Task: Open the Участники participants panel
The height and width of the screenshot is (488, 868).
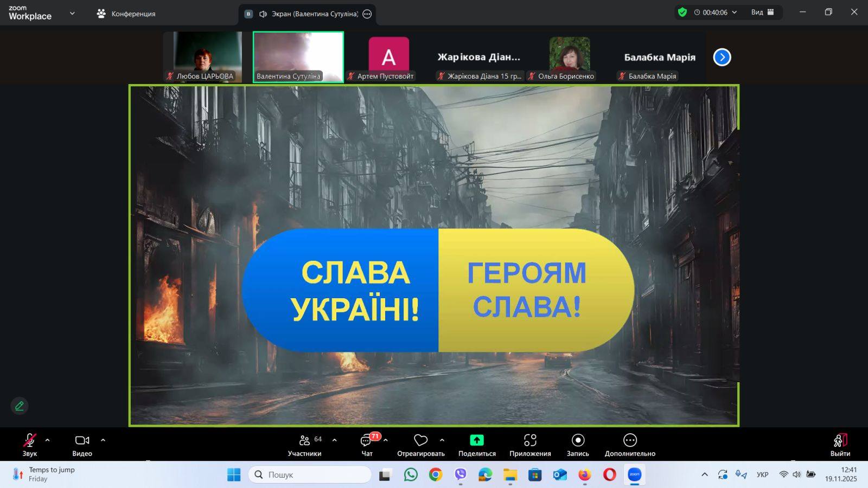Action: tap(304, 445)
